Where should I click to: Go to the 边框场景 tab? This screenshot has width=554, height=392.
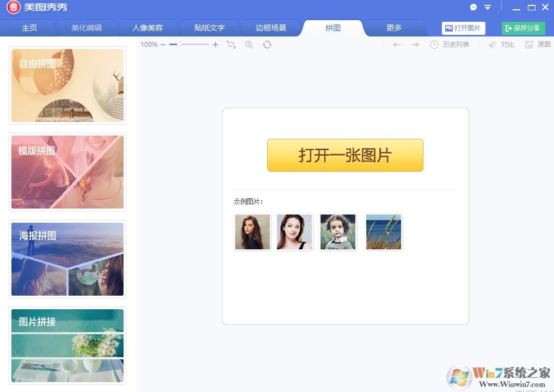pos(270,28)
